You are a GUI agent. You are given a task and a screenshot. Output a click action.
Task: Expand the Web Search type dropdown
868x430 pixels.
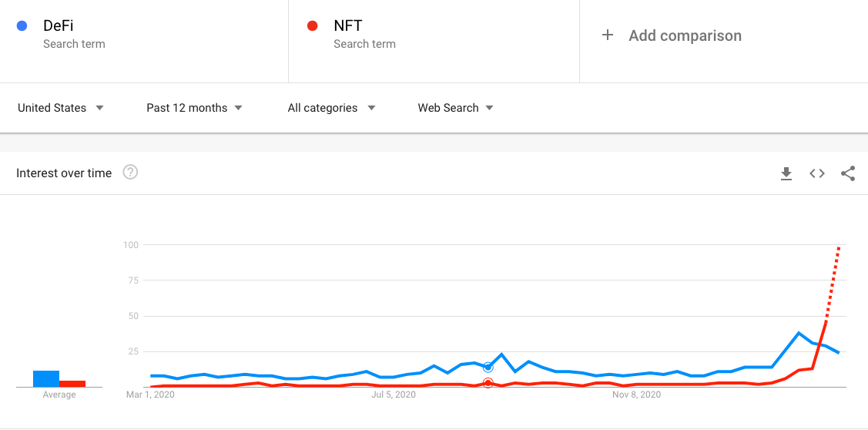456,108
